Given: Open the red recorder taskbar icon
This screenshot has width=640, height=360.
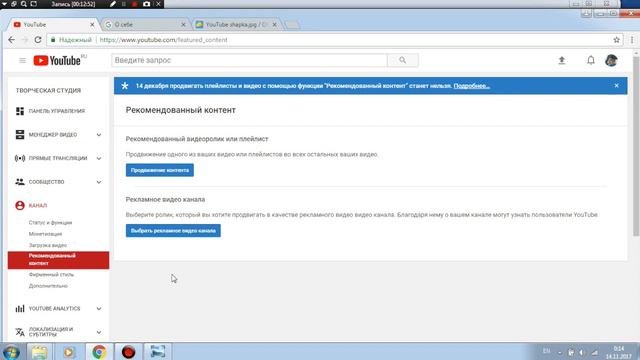Looking at the screenshot, I should (128, 352).
